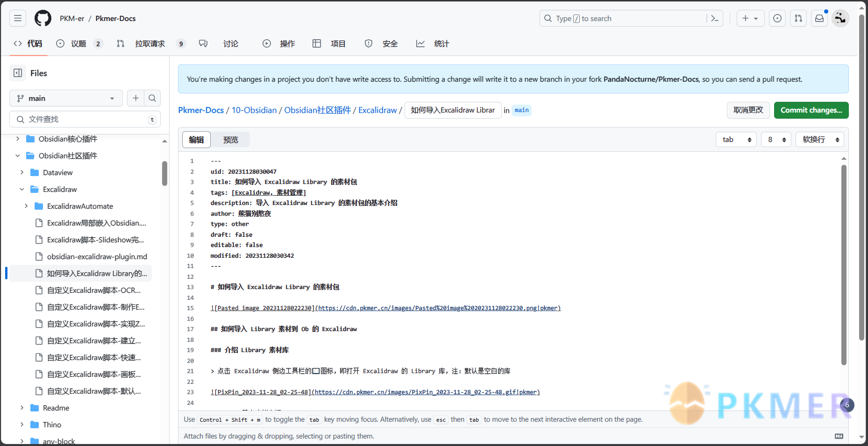Open the 议题 tab
The width and height of the screenshot is (868, 446).
tap(79, 43)
